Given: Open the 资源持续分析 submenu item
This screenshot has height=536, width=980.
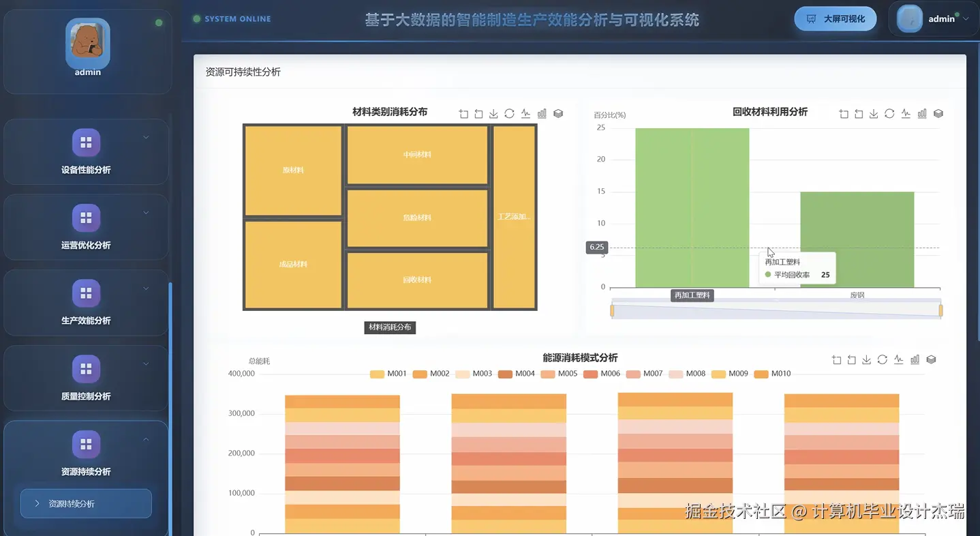Looking at the screenshot, I should coord(85,503).
